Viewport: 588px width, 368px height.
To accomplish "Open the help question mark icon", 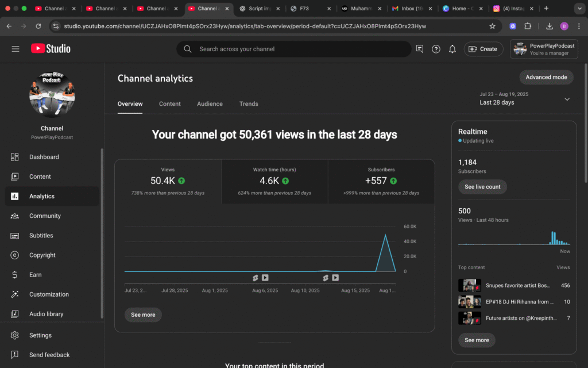I will (436, 49).
